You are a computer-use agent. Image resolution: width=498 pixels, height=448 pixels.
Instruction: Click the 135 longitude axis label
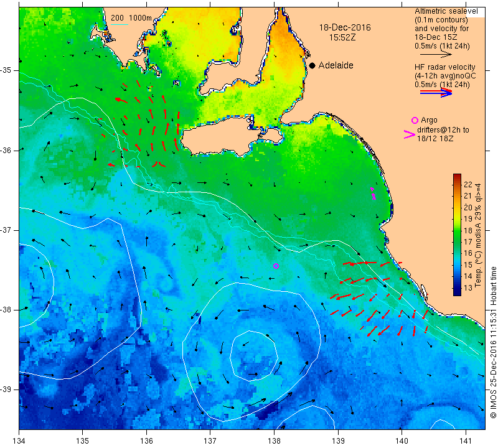[x=83, y=441]
